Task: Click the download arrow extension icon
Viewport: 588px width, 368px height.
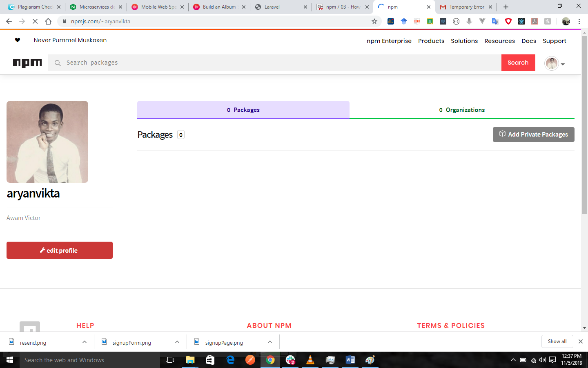Action: [x=469, y=21]
